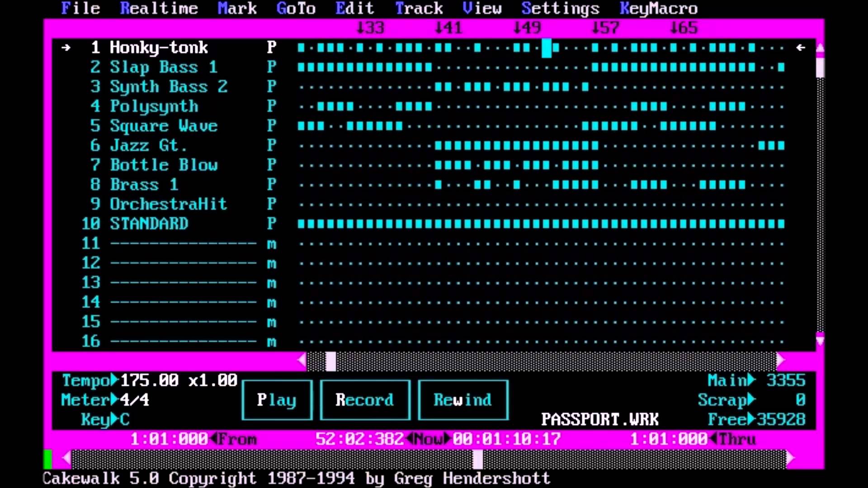Viewport: 868px width, 488px height.
Task: Click measure marker 49 in the ruler
Action: pyautogui.click(x=527, y=28)
